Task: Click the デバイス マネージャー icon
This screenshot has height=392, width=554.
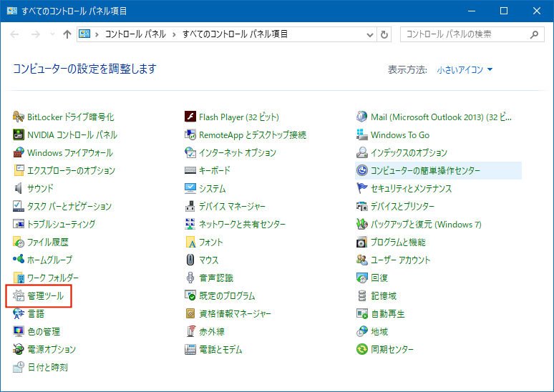Action: [190, 206]
